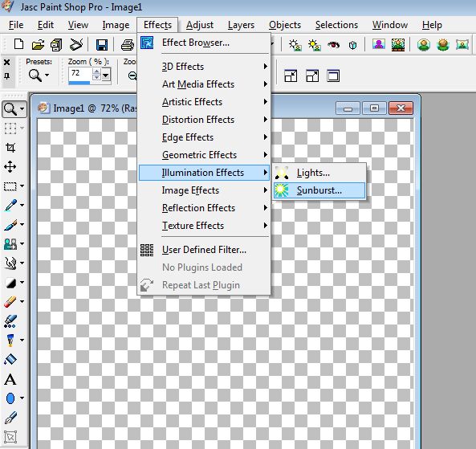Click the Effect Browser icon
Image resolution: width=476 pixels, height=449 pixels.
[x=147, y=43]
